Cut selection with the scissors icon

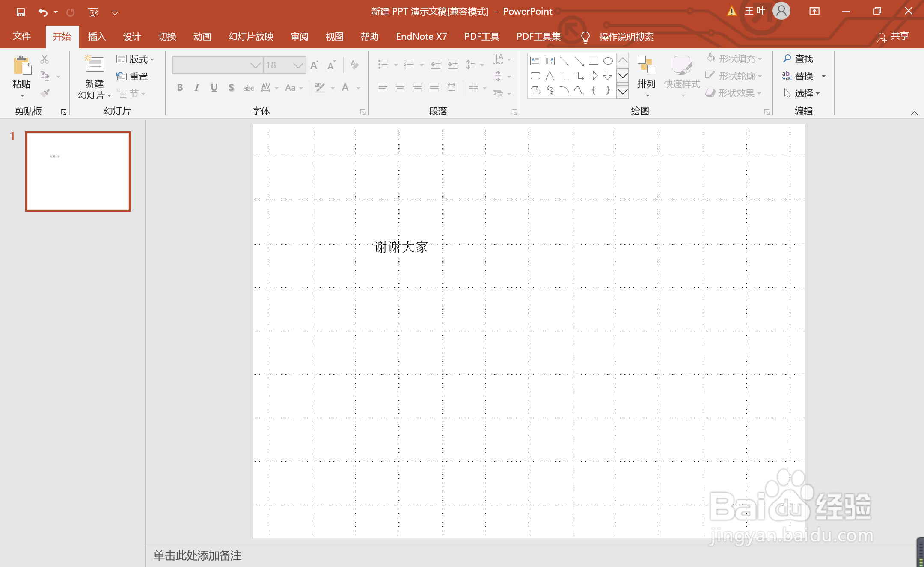tap(45, 59)
